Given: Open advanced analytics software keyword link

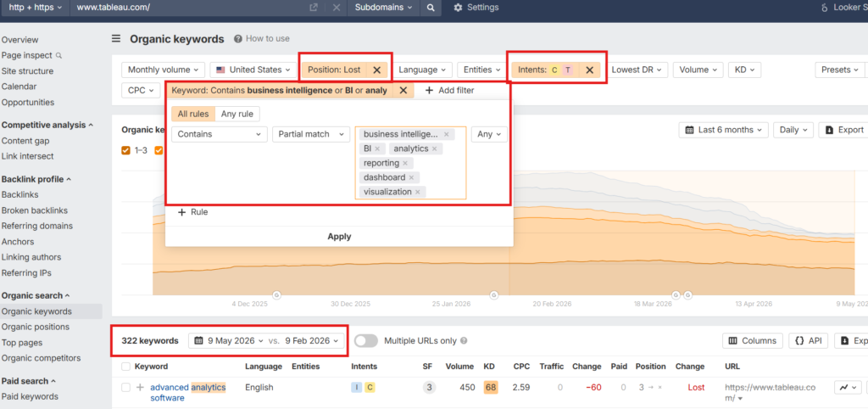Looking at the screenshot, I should pyautogui.click(x=187, y=393).
